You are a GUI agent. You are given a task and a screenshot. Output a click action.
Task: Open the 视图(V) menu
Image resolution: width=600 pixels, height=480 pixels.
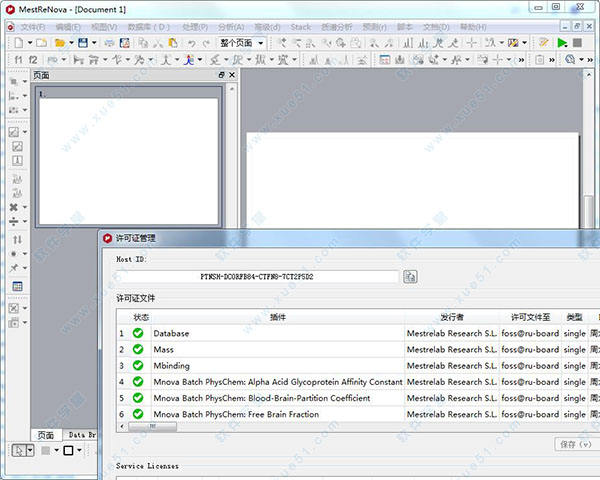click(x=104, y=27)
